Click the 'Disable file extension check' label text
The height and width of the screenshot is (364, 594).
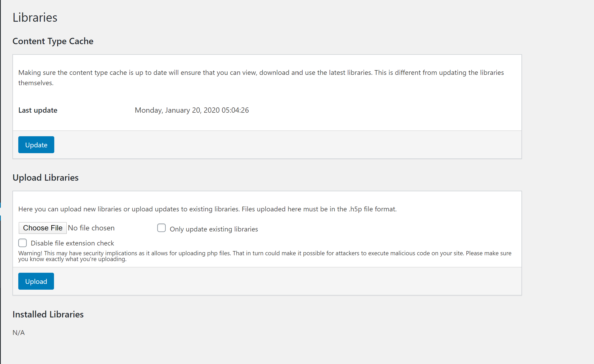tap(72, 243)
